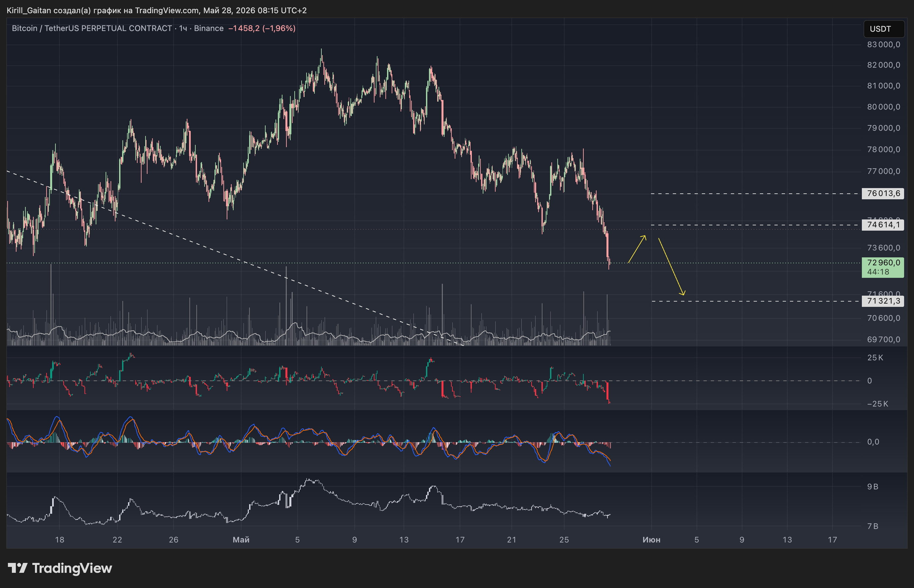Click the 73 600,0 price axis label

click(883, 248)
